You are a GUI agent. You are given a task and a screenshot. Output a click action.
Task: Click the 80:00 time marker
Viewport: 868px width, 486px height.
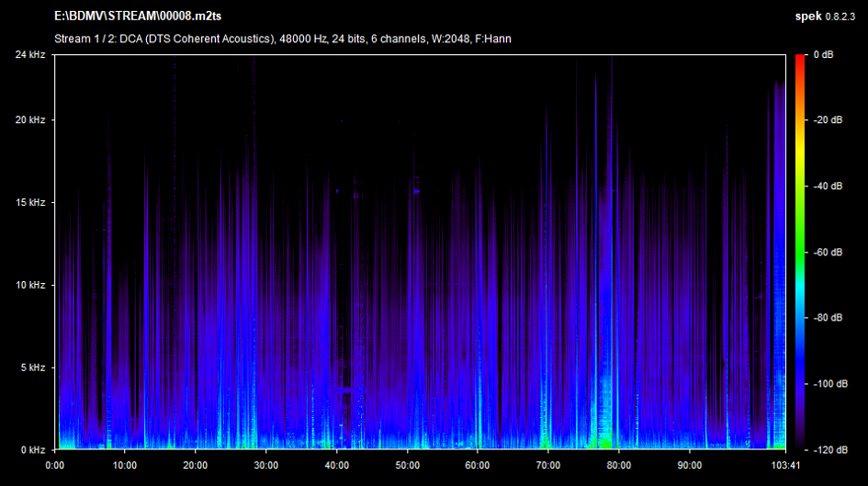(619, 464)
